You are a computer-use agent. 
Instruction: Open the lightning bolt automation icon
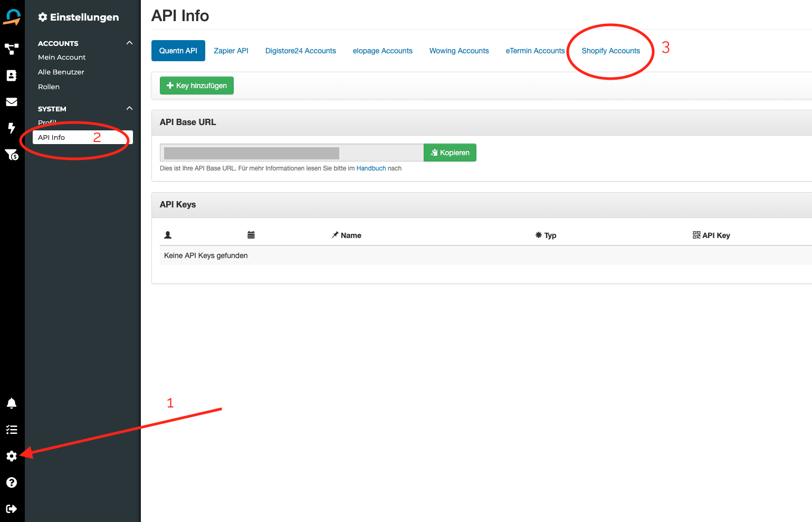(12, 128)
